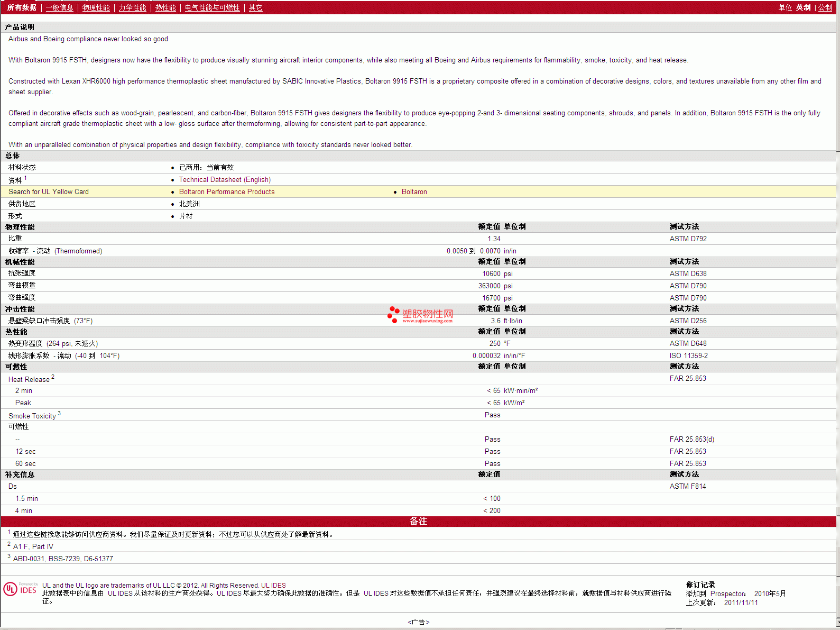
Task: Click the Heat Release row label
Action: point(29,380)
